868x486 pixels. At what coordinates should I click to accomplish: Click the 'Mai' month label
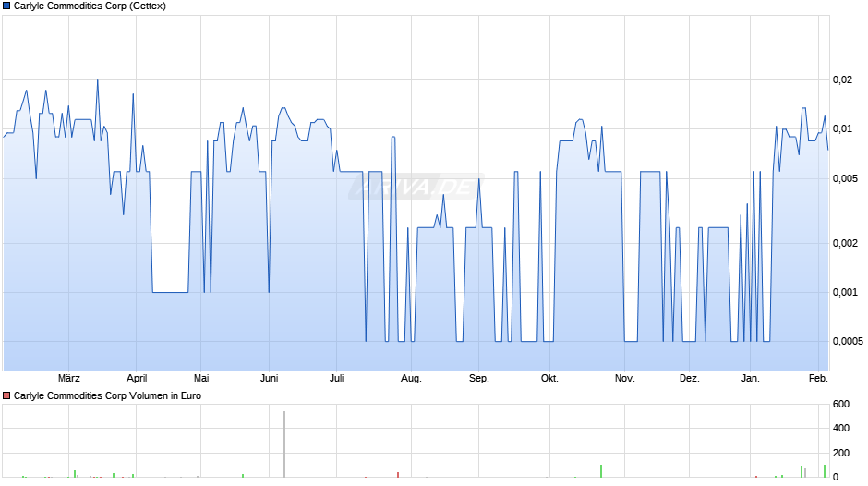pos(201,379)
